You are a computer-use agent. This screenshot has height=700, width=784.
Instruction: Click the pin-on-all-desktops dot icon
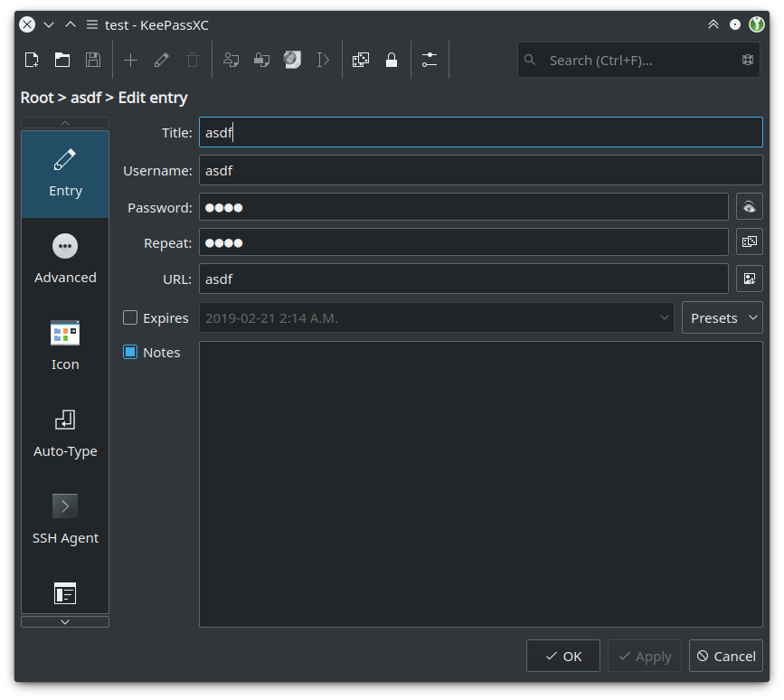(x=734, y=24)
